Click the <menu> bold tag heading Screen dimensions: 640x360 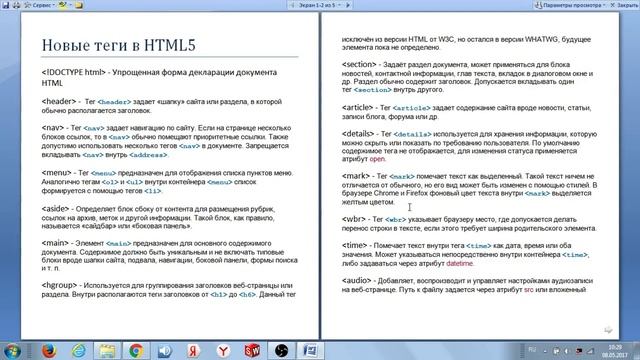coord(56,172)
